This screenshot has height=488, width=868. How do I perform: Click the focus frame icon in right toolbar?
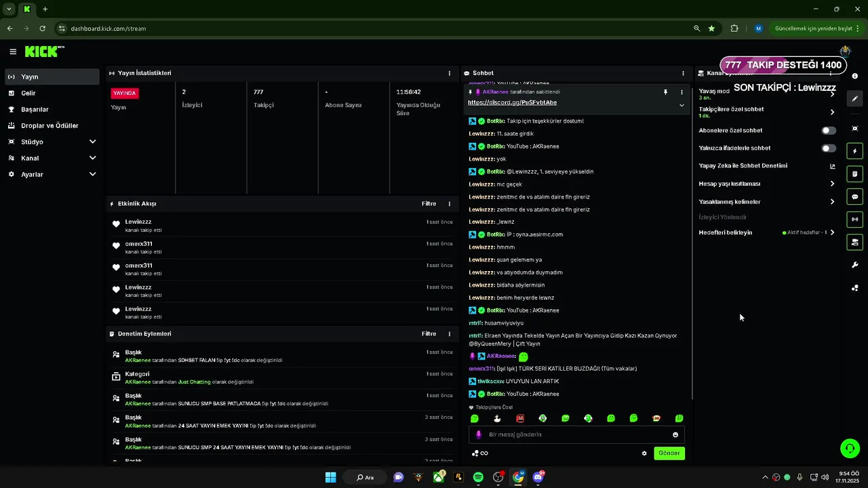click(x=855, y=128)
